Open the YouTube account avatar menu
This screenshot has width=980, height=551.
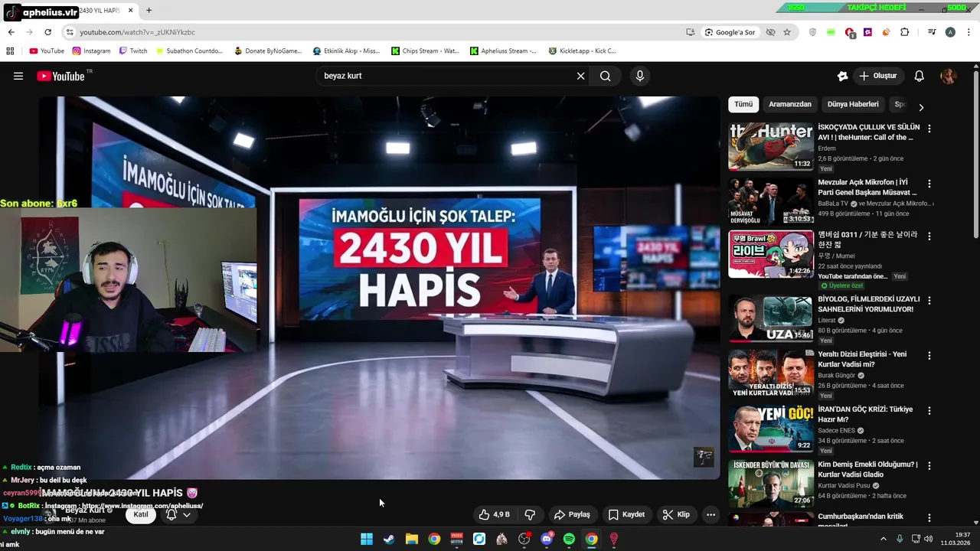949,76
